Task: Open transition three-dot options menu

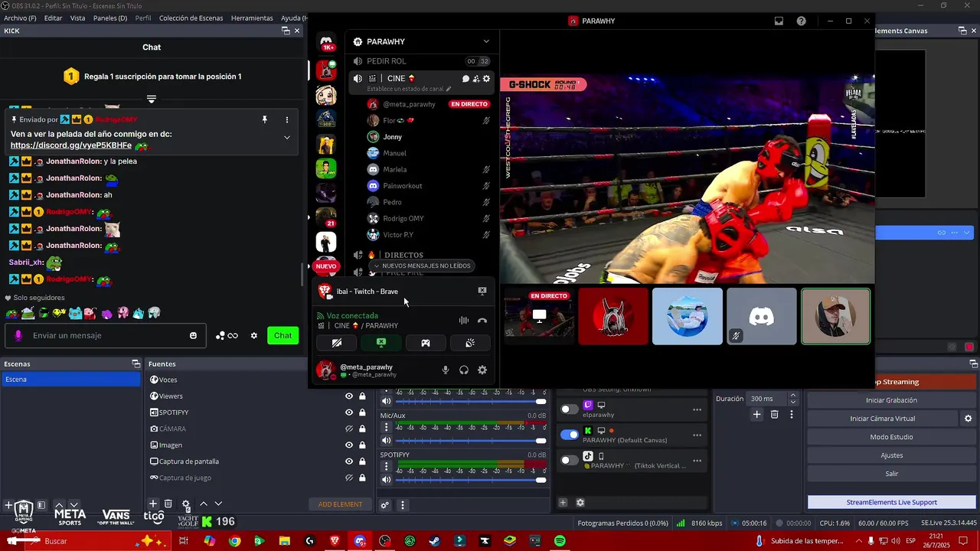Action: coord(791,414)
